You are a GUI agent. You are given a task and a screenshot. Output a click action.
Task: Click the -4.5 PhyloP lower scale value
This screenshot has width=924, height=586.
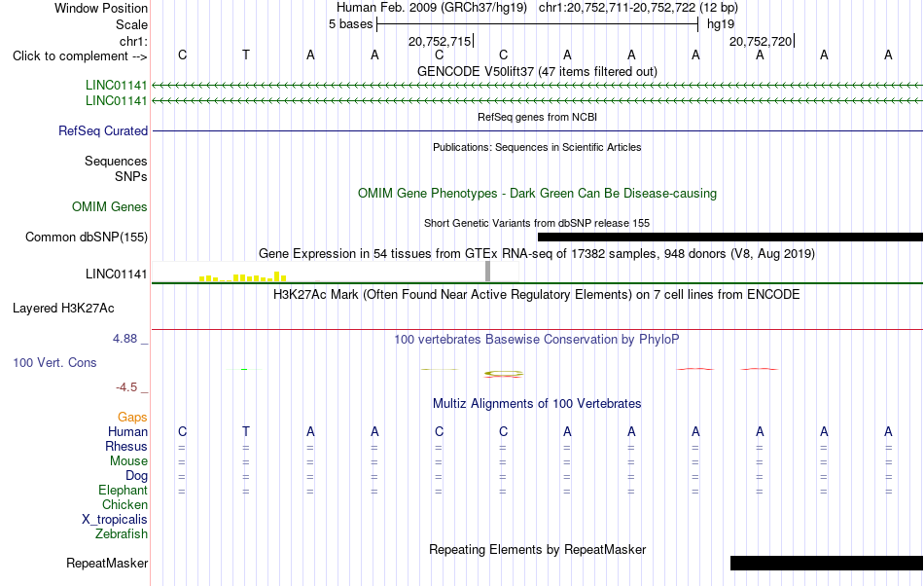click(x=126, y=386)
